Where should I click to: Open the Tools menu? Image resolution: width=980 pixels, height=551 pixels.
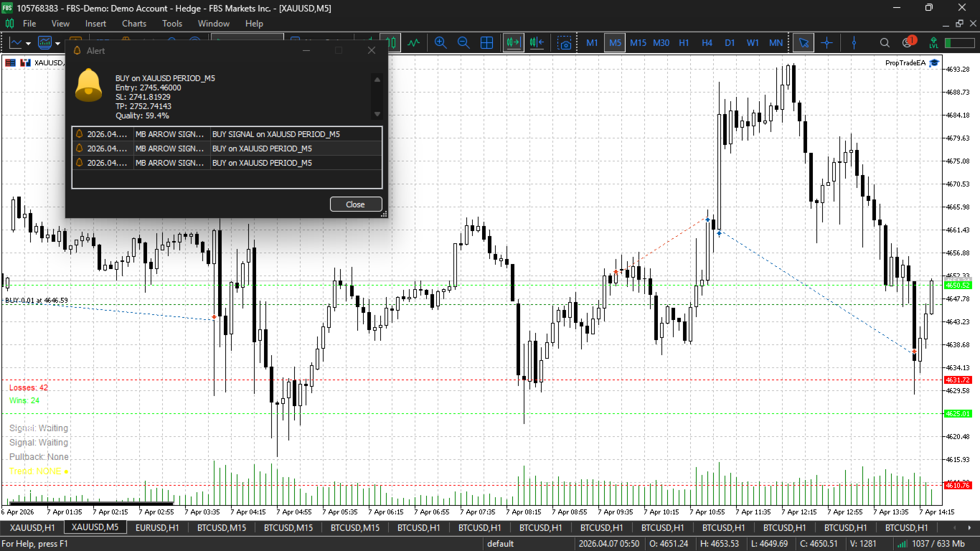[172, 24]
